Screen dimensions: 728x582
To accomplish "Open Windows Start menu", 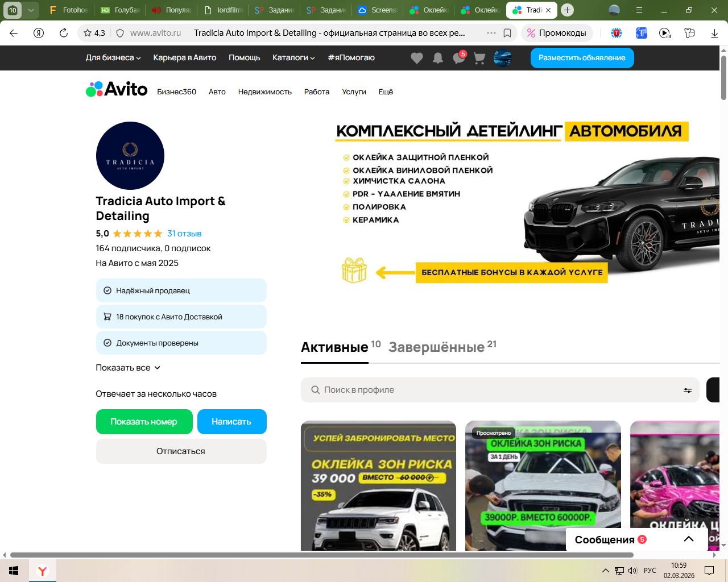I will coord(14,571).
